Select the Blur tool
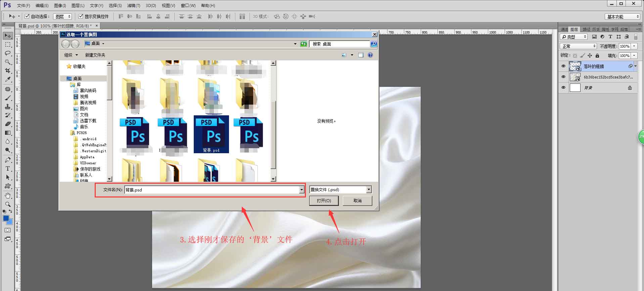Viewport: 644px width, 291px height. click(8, 141)
